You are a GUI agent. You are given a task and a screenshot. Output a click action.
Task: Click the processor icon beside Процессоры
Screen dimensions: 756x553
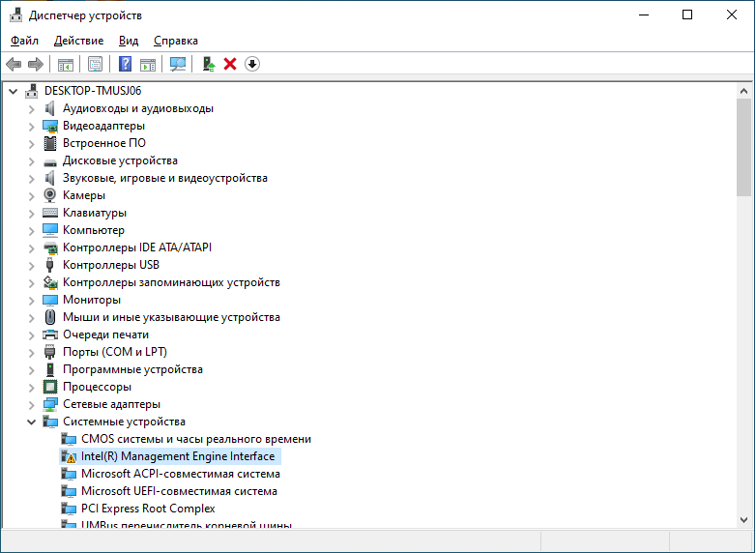tap(49, 387)
